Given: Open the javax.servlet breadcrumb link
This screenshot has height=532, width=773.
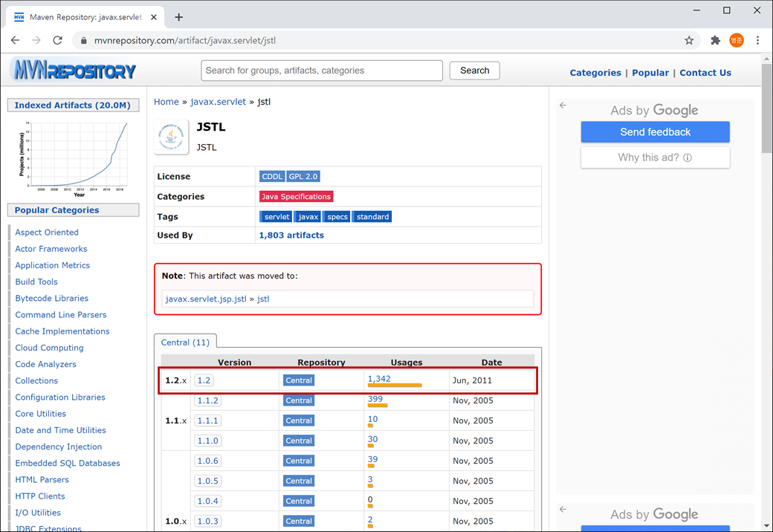Looking at the screenshot, I should (218, 102).
